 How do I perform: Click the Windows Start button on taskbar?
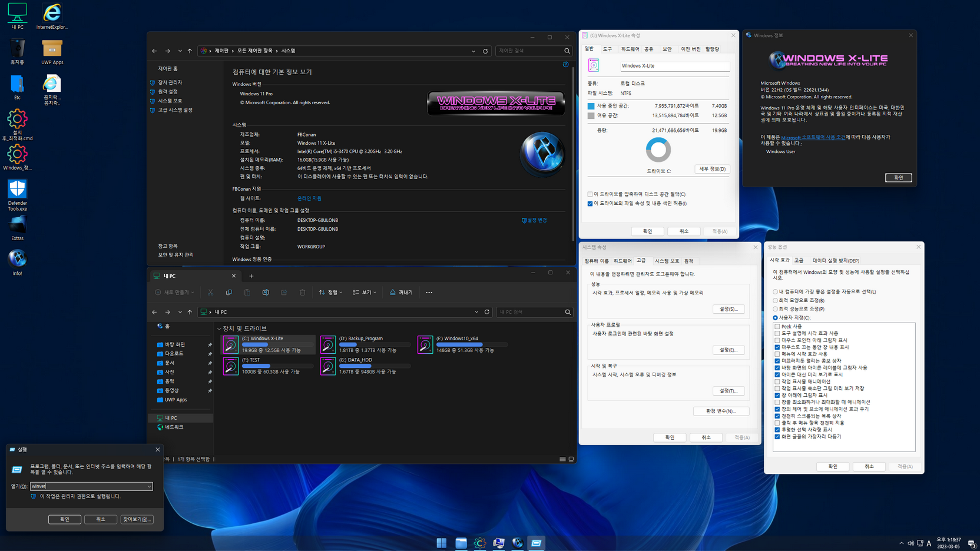pyautogui.click(x=442, y=543)
